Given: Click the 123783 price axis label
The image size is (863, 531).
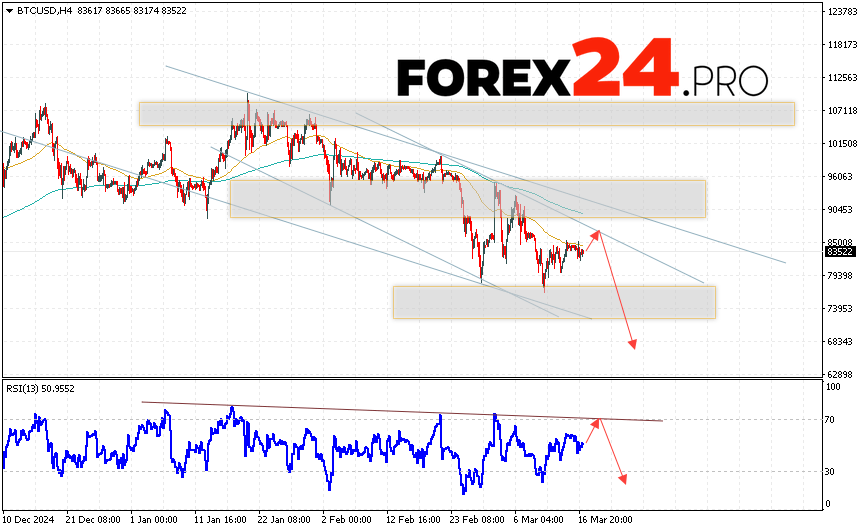Looking at the screenshot, I should (840, 12).
